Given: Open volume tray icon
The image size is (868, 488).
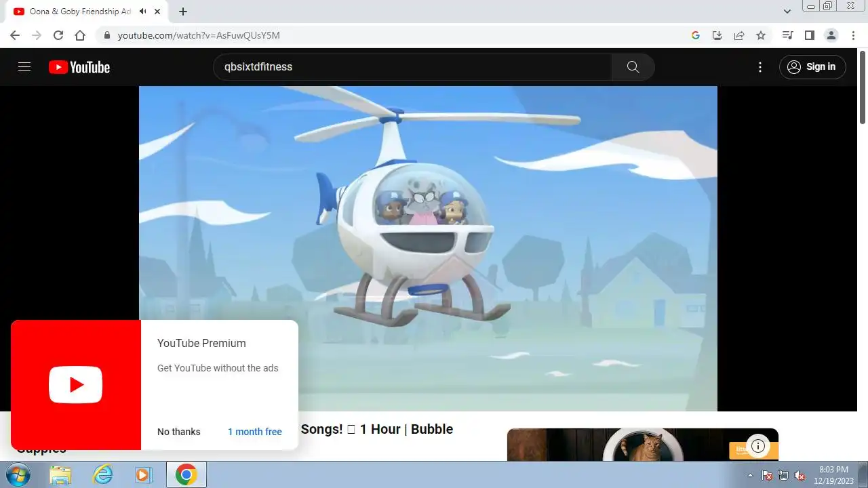Looking at the screenshot, I should click(800, 475).
